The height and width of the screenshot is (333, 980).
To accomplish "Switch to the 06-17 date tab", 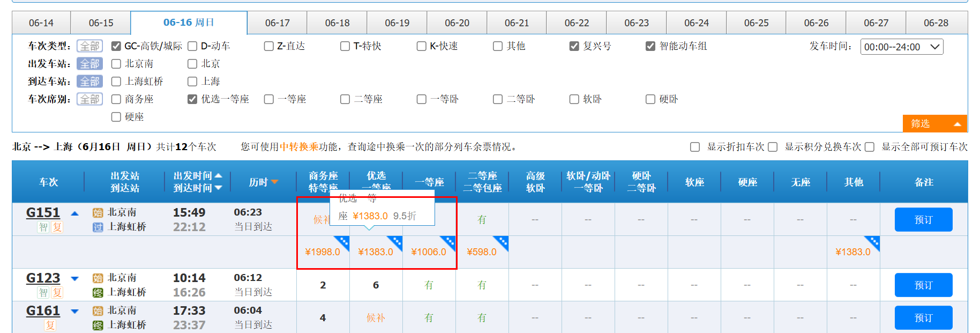I will coord(277,23).
